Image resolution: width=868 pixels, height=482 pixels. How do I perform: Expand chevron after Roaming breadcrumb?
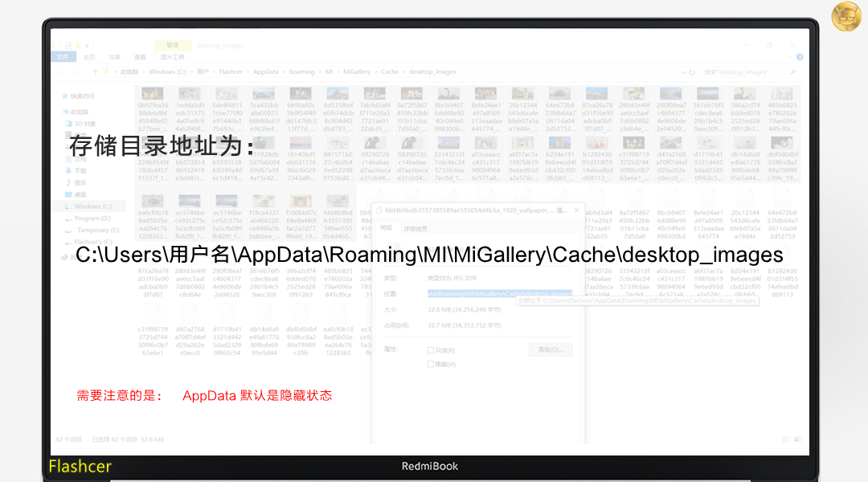(x=320, y=72)
